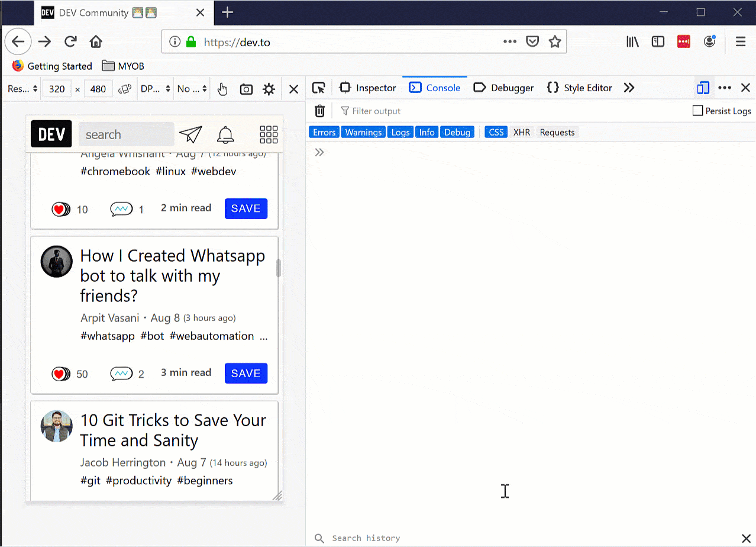Switch to Style Editor tab
The width and height of the screenshot is (756, 547).
pos(580,88)
